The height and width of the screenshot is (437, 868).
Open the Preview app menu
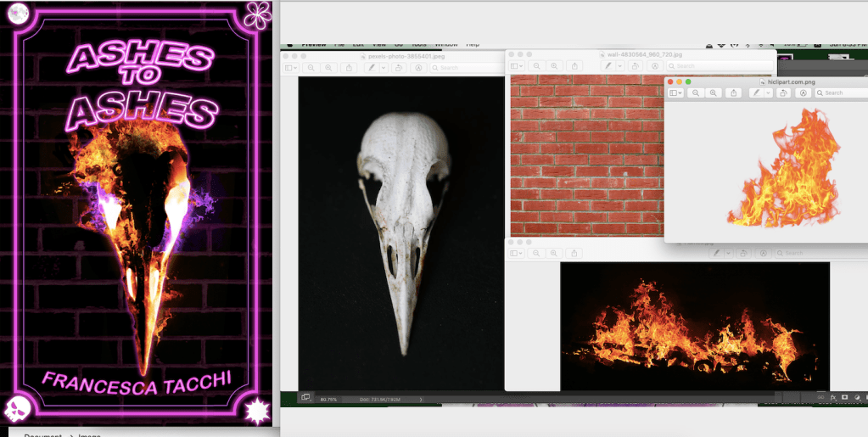pos(313,44)
